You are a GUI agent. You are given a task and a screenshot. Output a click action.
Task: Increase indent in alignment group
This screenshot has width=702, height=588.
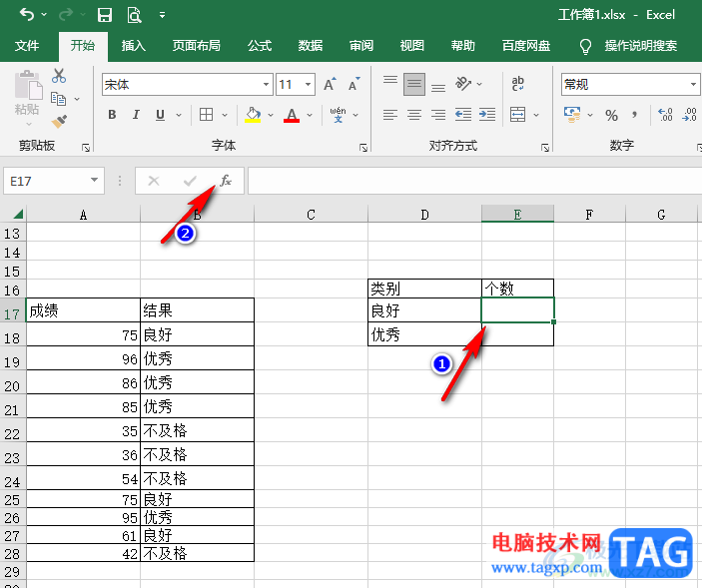coord(487,115)
